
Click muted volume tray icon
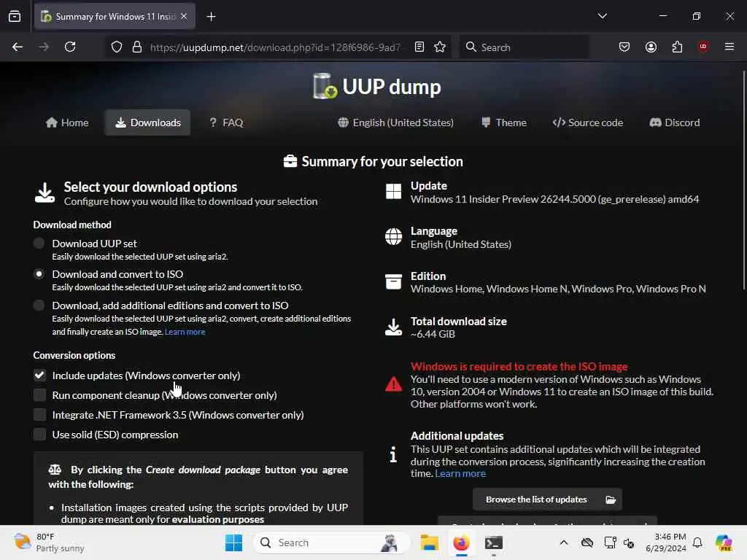coord(630,542)
